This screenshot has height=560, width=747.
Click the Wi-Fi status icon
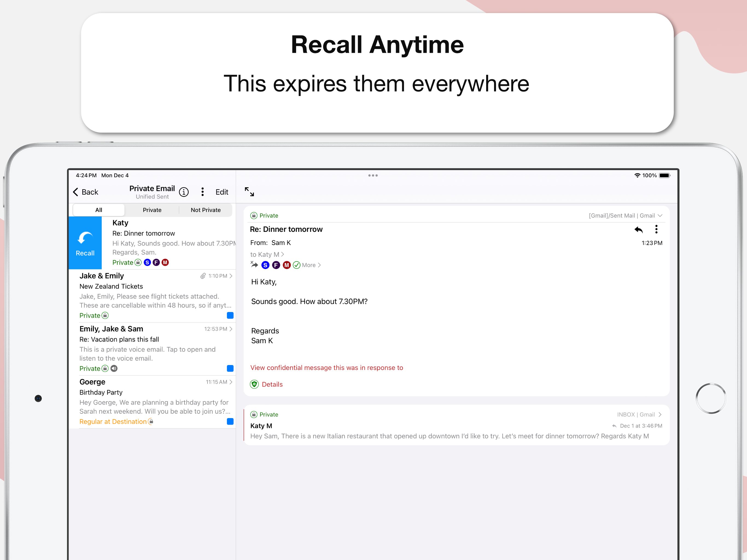(x=637, y=175)
